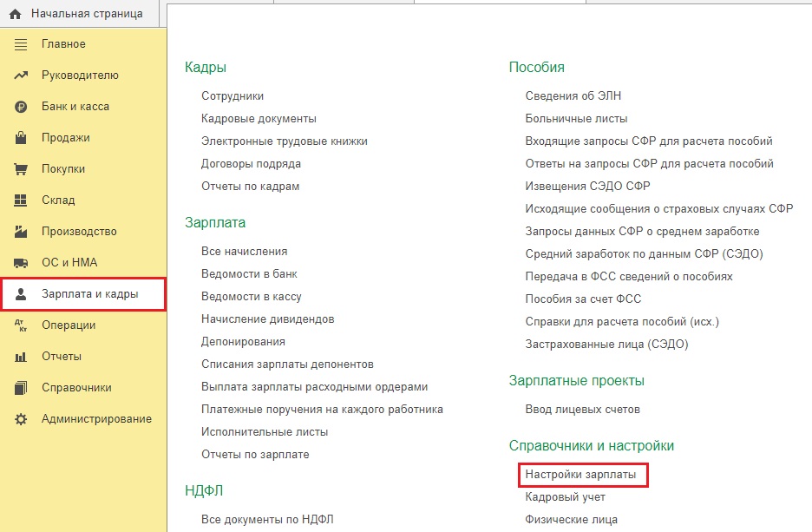Click the bar chart icon for Отчеты
Image resolution: width=812 pixels, height=532 pixels.
click(21, 357)
